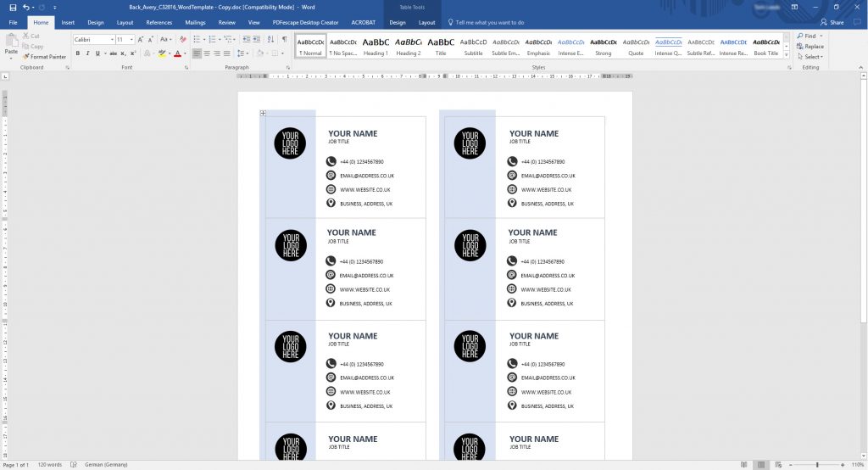This screenshot has height=470, width=868.
Task: Open the bullet list dropdown
Action: pos(204,39)
